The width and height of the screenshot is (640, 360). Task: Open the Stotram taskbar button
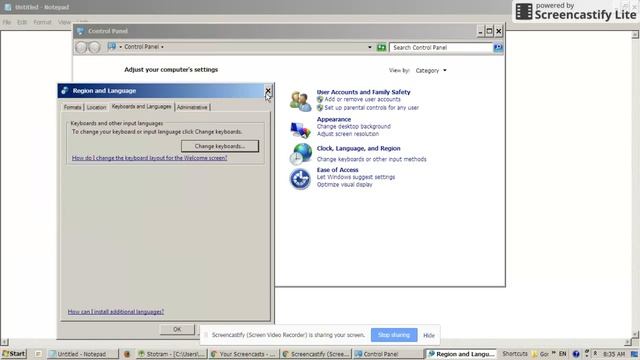coord(172,354)
